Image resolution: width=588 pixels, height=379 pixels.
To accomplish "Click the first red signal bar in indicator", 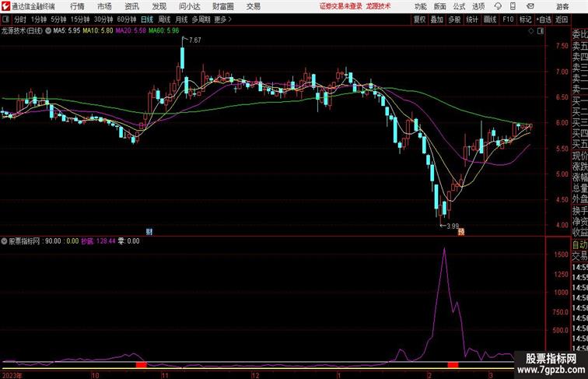I will (141, 365).
